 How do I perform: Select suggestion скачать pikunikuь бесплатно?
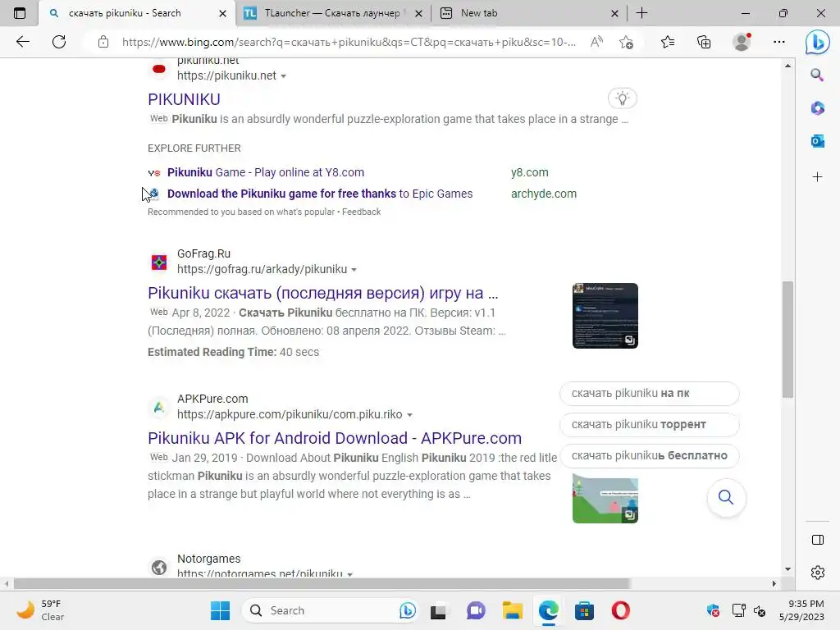pyautogui.click(x=650, y=456)
